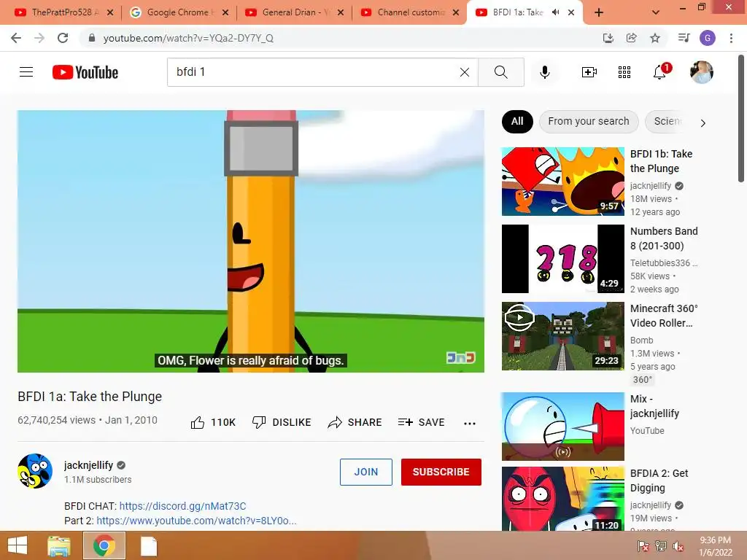This screenshot has height=560, width=747.
Task: Click the network tray icon
Action: click(x=661, y=546)
